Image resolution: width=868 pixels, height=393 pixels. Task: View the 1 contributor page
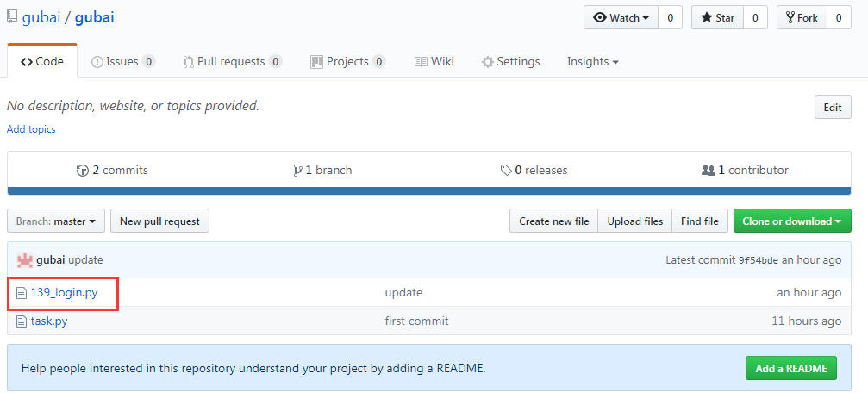pyautogui.click(x=745, y=170)
